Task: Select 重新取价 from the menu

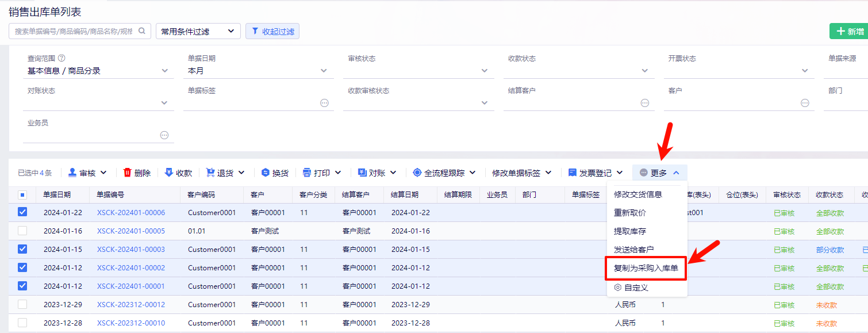Action: [630, 213]
